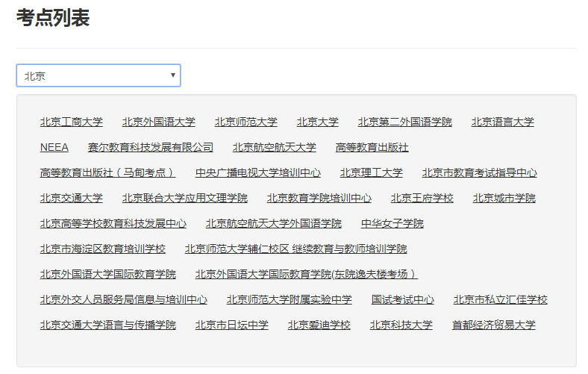Open 北京教育学院培训中心 link
588x374 pixels.
[x=319, y=198]
